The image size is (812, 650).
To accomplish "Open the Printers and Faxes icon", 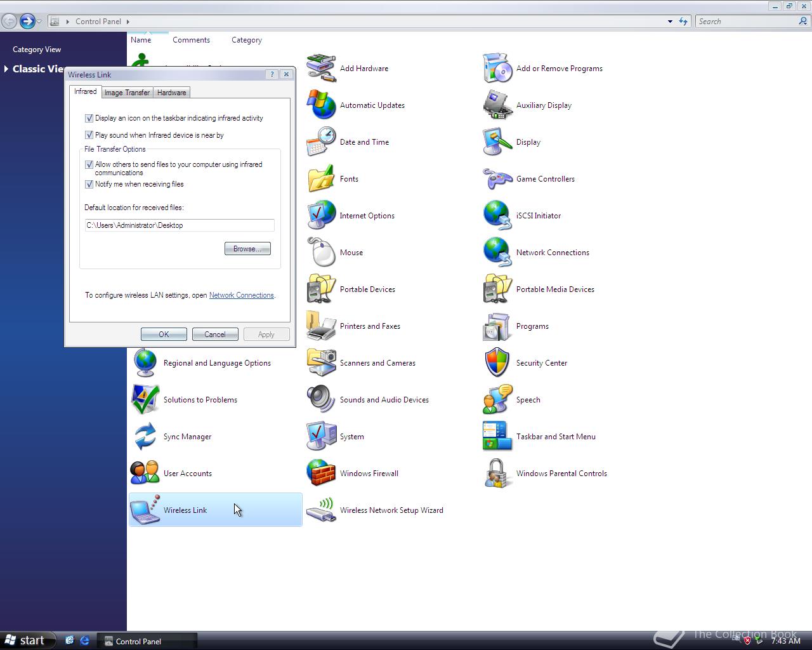I will [321, 326].
